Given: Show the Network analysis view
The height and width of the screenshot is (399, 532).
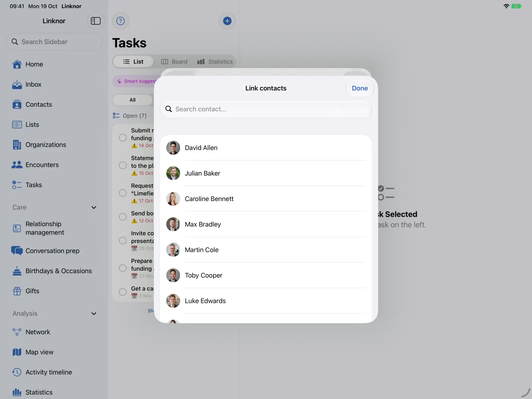Looking at the screenshot, I should (54, 332).
